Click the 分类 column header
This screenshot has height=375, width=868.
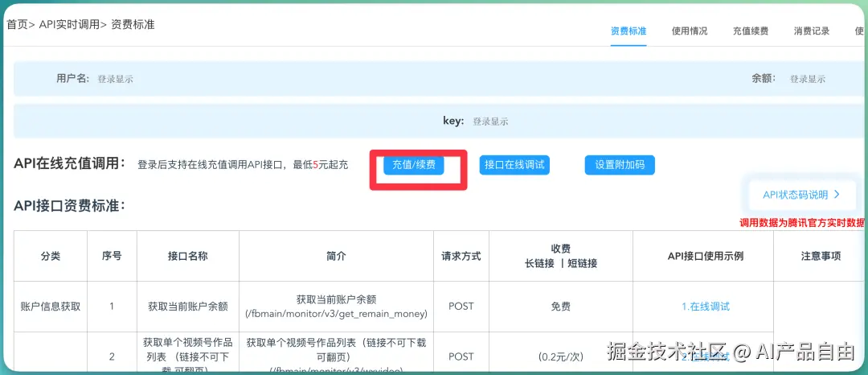click(51, 256)
